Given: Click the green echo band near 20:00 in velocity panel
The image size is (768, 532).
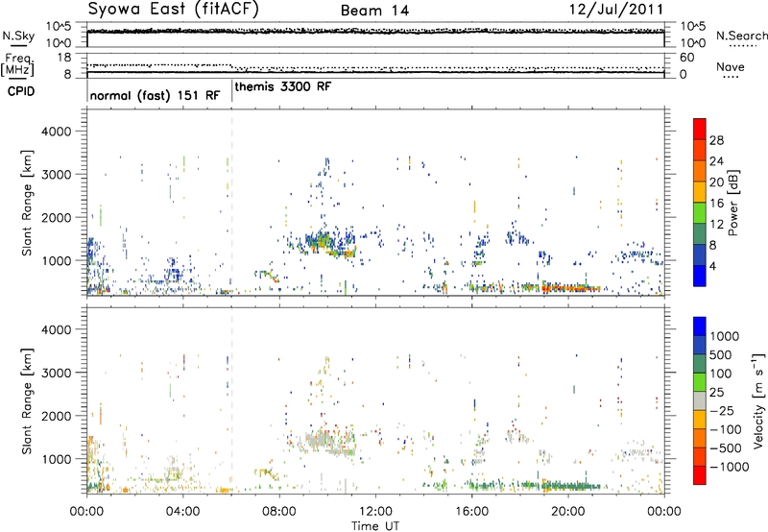Looking at the screenshot, I should coord(570,486).
